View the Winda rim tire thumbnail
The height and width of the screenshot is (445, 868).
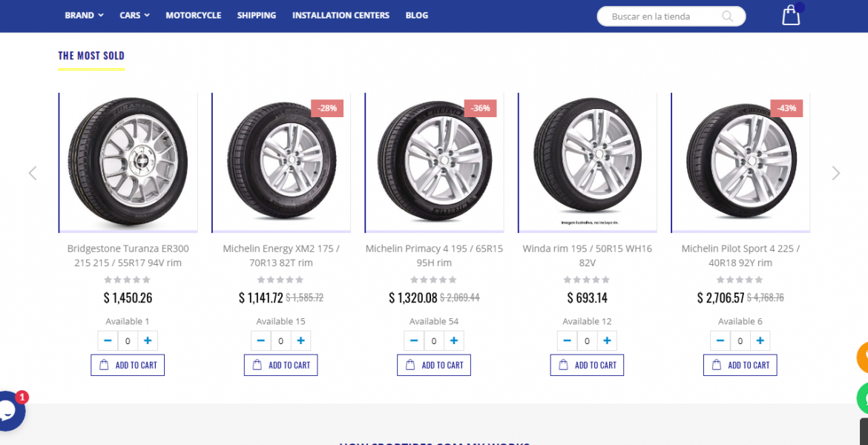[588, 162]
